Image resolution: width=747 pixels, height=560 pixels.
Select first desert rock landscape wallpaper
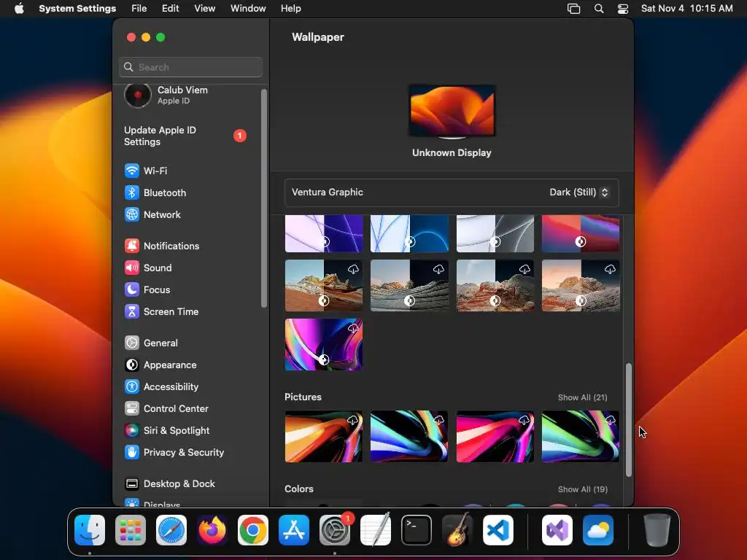tap(323, 285)
